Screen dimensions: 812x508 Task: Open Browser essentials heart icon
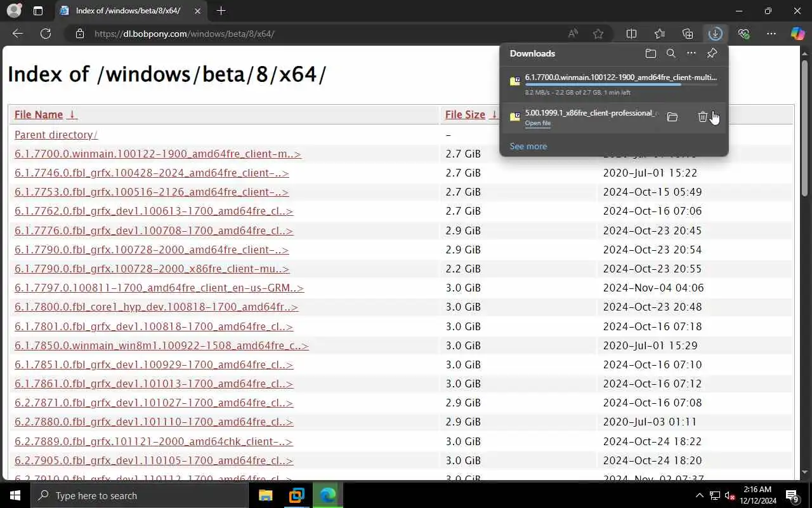point(743,34)
